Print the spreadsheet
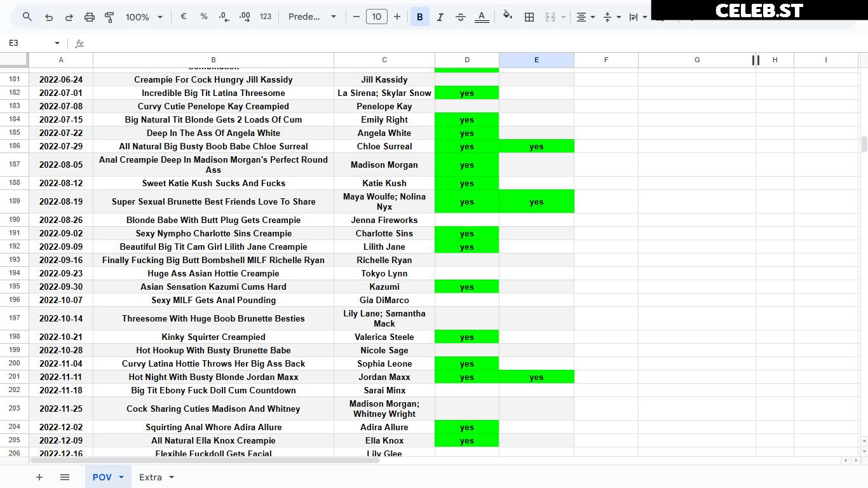Viewport: 868px width, 488px height. (x=90, y=17)
